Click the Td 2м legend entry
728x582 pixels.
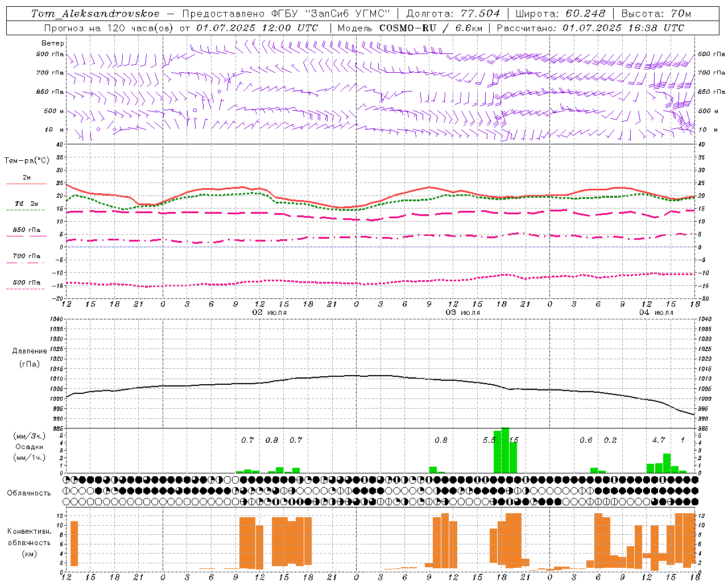(27, 203)
